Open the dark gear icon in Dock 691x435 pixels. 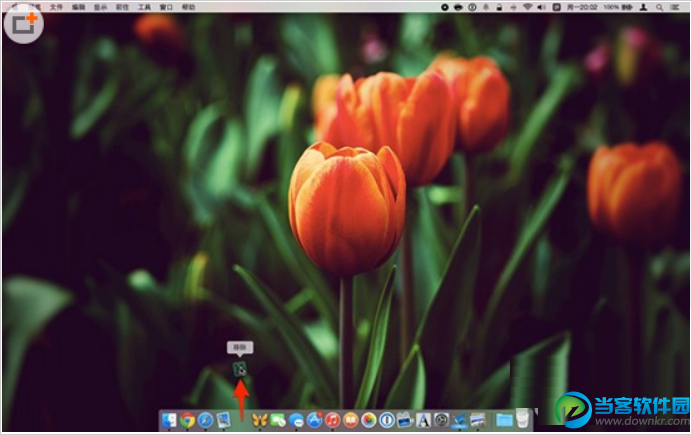(441, 420)
